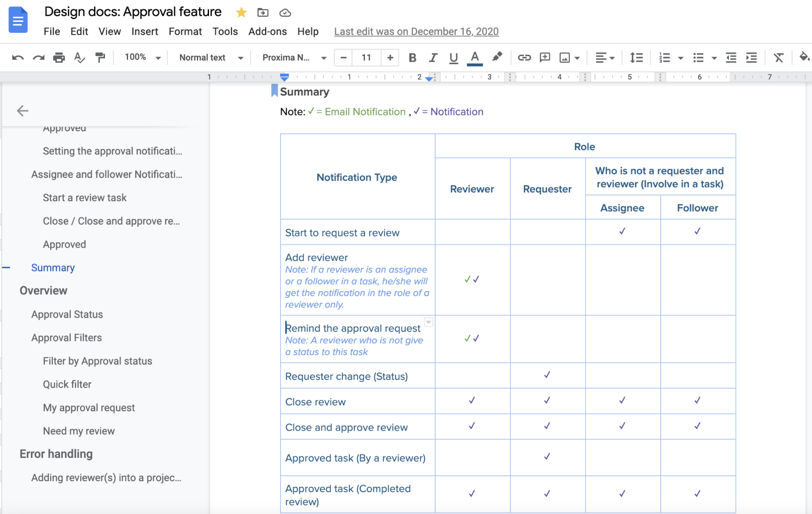Open the cell background fill tool
This screenshot has height=514, width=812.
[x=805, y=57]
